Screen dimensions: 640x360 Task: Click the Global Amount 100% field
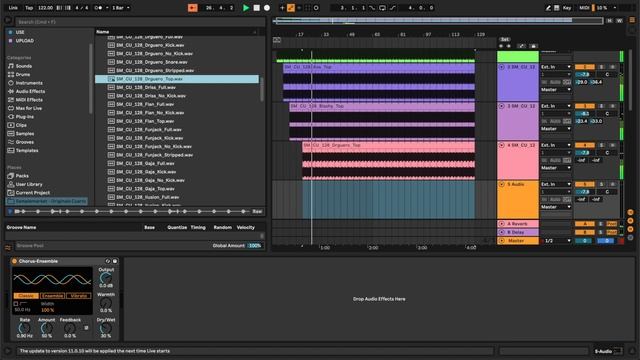(255, 246)
